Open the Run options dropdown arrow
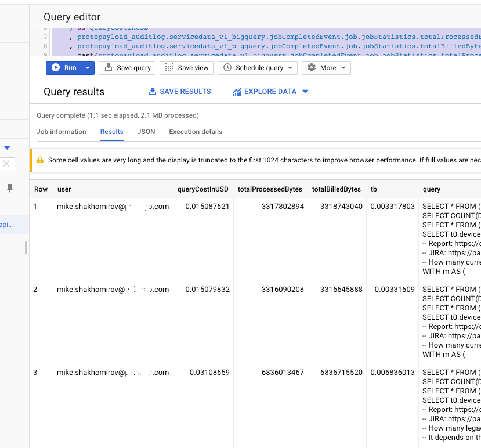 click(x=88, y=68)
